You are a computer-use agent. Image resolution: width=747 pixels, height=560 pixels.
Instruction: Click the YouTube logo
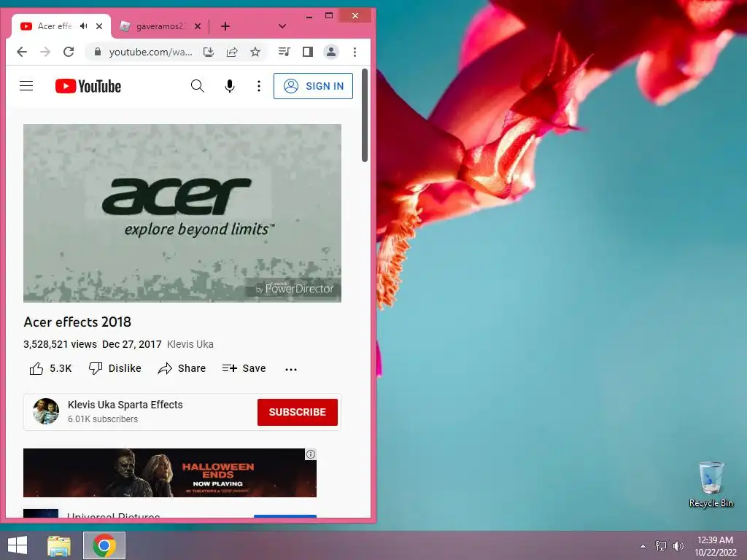88,86
